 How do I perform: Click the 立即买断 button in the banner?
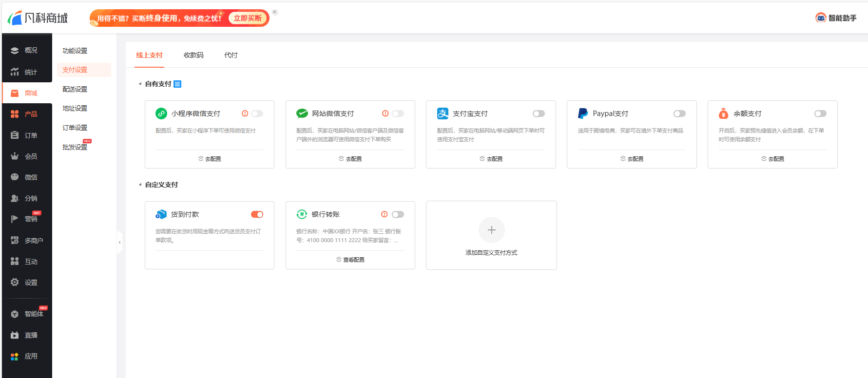click(248, 19)
